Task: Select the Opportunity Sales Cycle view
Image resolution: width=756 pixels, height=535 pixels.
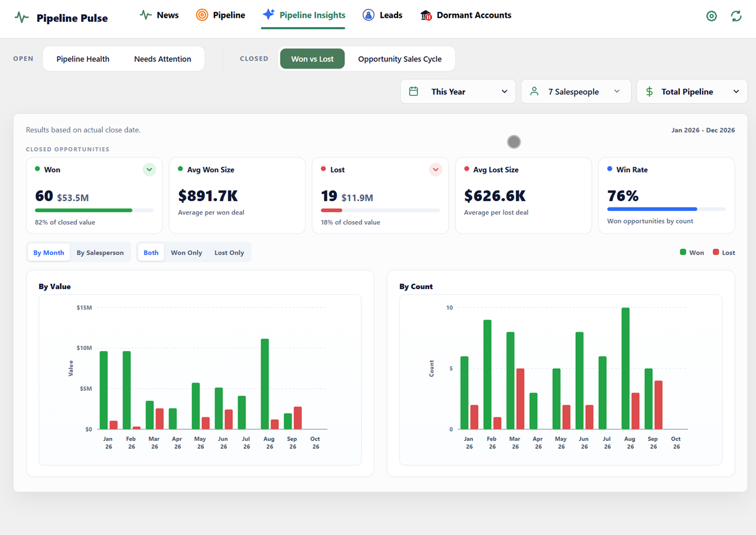Action: (400, 59)
